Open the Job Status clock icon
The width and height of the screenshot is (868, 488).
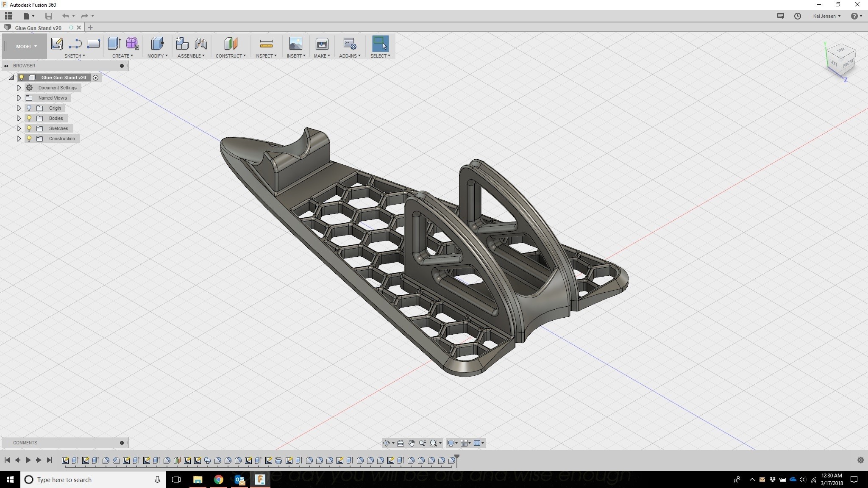797,16
